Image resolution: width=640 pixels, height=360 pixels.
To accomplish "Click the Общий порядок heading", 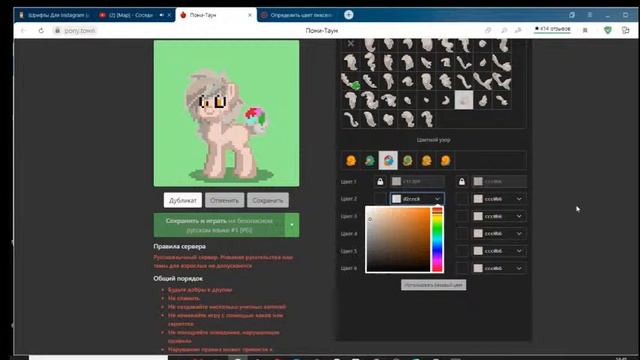I will tap(178, 278).
